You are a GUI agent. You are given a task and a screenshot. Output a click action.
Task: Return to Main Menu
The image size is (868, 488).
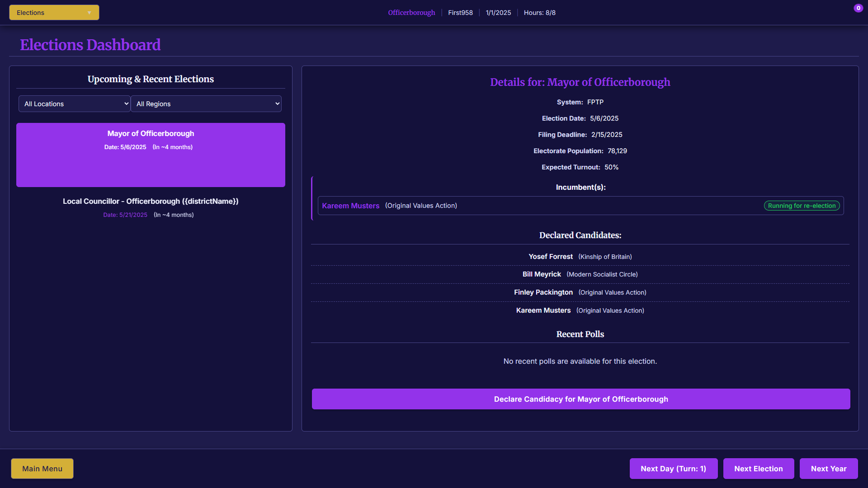pos(42,469)
